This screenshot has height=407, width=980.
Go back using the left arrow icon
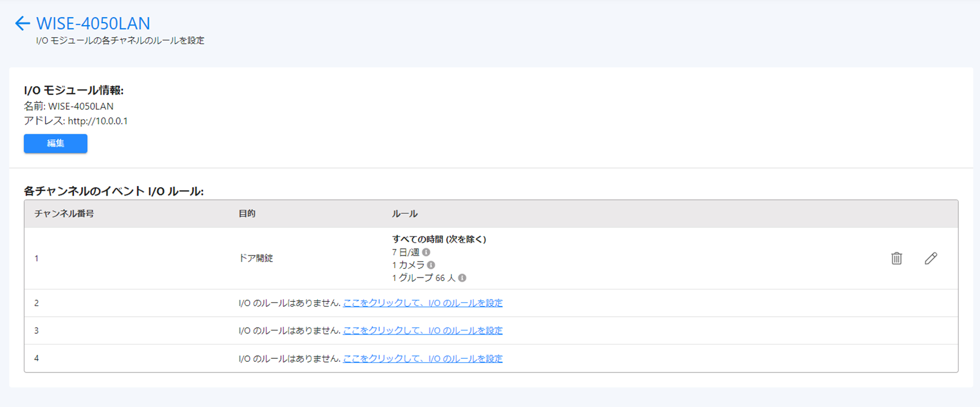(x=22, y=23)
